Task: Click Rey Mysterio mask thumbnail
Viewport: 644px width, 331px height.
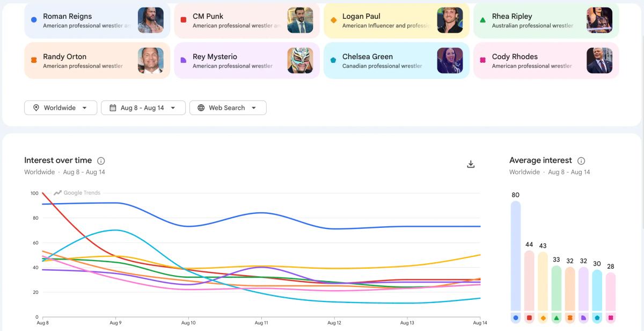Action: click(301, 61)
